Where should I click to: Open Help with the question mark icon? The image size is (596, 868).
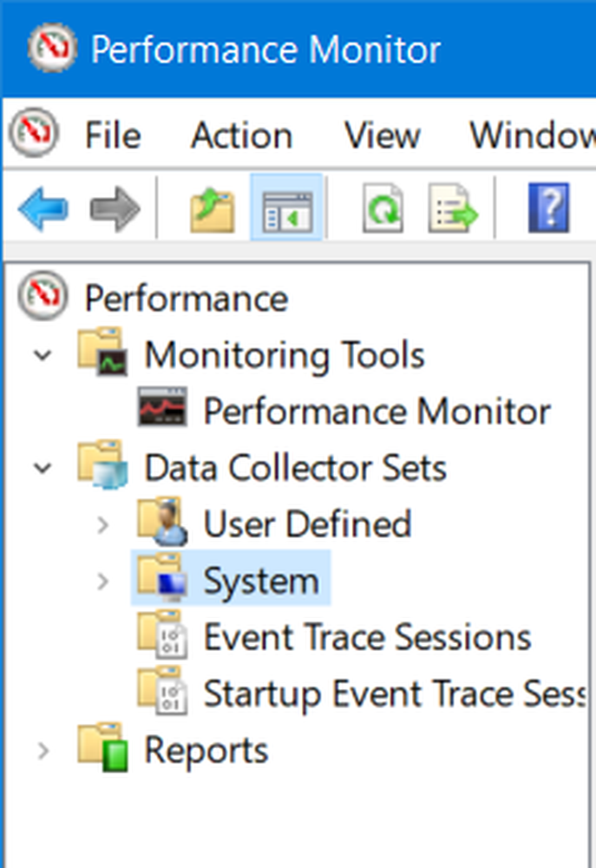(x=548, y=208)
